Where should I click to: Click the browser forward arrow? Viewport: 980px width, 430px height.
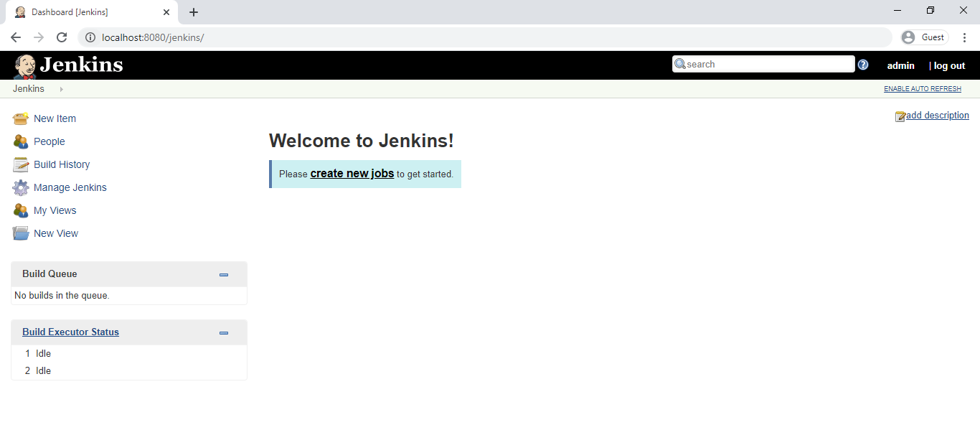pos(39,37)
